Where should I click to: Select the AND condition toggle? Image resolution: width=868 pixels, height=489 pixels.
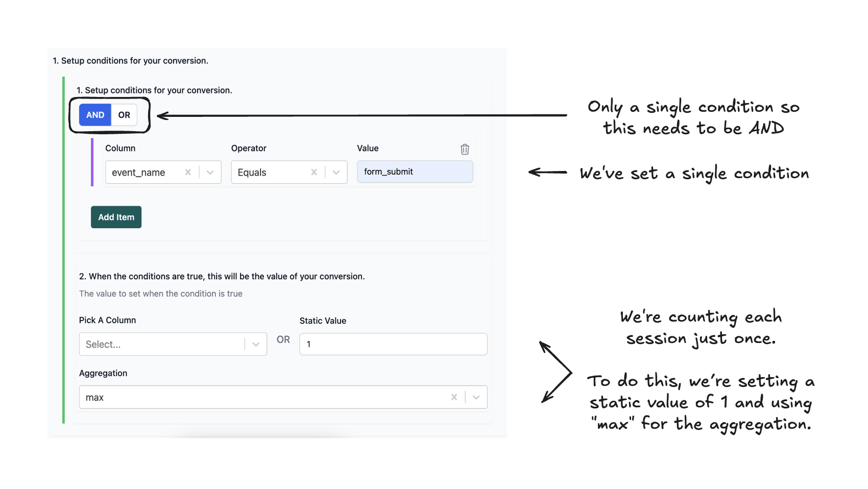pyautogui.click(x=95, y=115)
